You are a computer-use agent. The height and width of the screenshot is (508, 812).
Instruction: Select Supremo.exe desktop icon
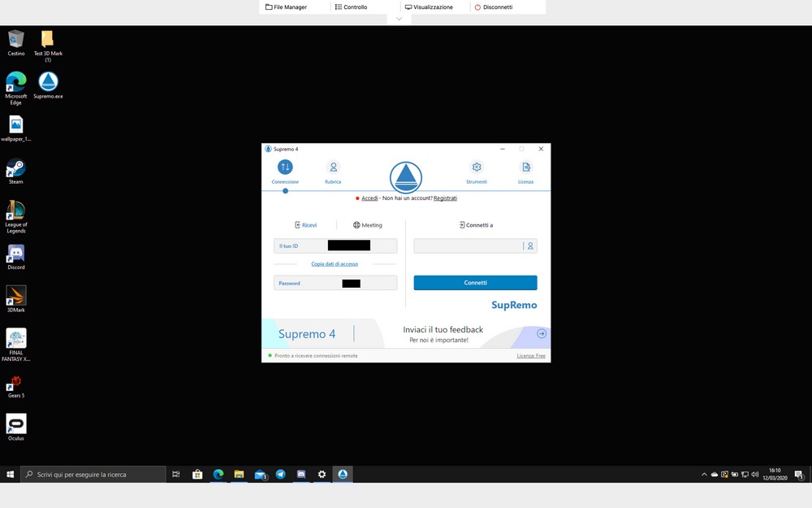click(x=48, y=85)
